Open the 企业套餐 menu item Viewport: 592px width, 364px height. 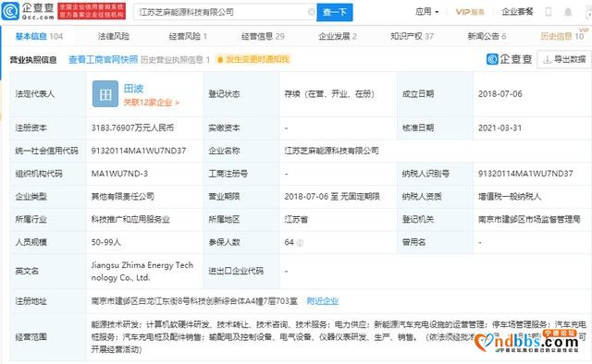(x=517, y=12)
